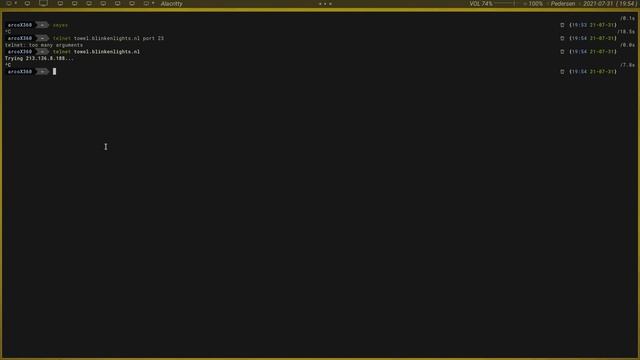Viewport: 640px width, 360px height.
Task: Click the Alacritty window title in bar
Action: 171,4
